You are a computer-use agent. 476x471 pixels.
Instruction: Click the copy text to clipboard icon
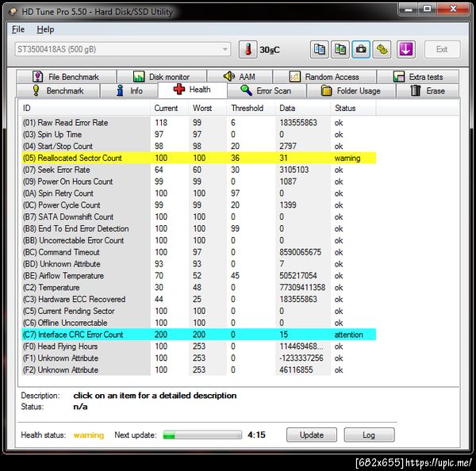(320, 49)
